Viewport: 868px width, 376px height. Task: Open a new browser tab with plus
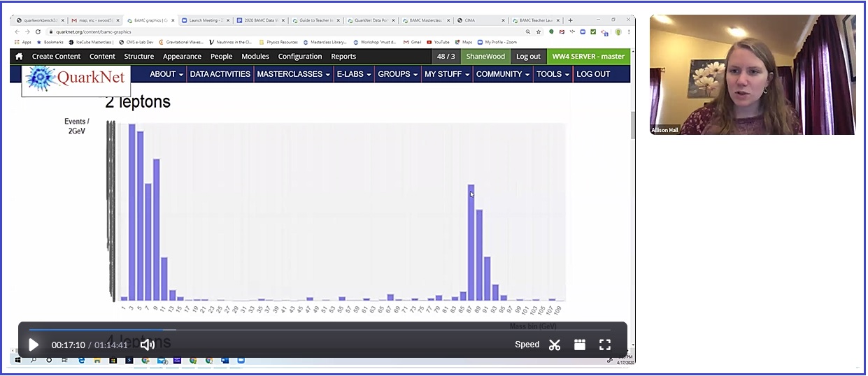pyautogui.click(x=571, y=20)
